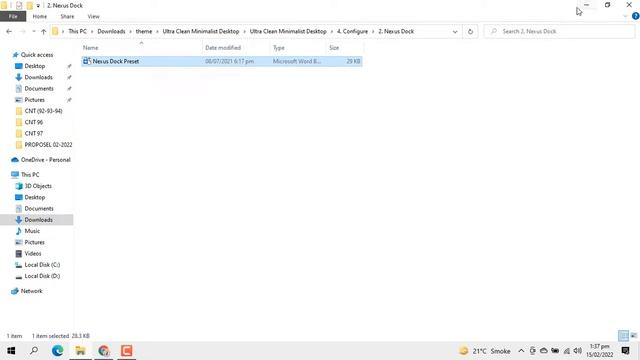Screen dimensions: 640x360
Task: Open File Explorer help
Action: click(636, 16)
